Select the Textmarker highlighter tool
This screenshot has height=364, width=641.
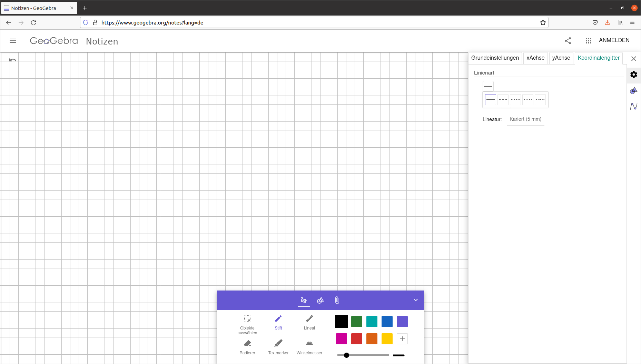point(278,347)
